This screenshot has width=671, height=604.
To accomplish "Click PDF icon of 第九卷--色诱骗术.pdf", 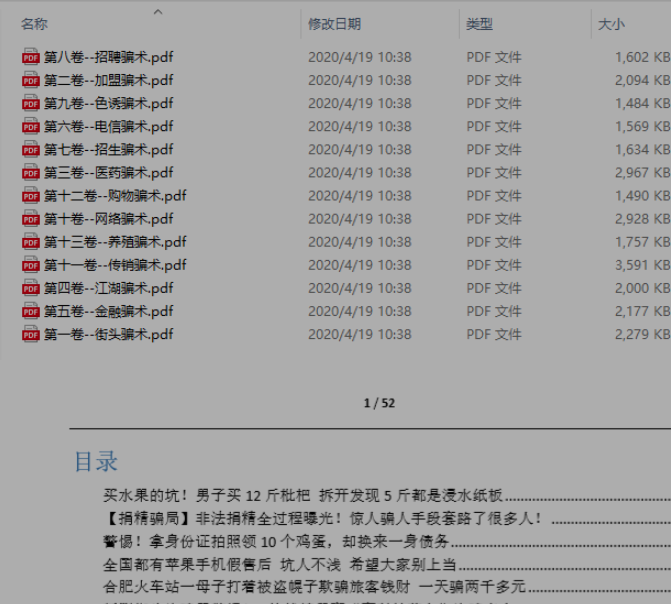I will point(30,103).
